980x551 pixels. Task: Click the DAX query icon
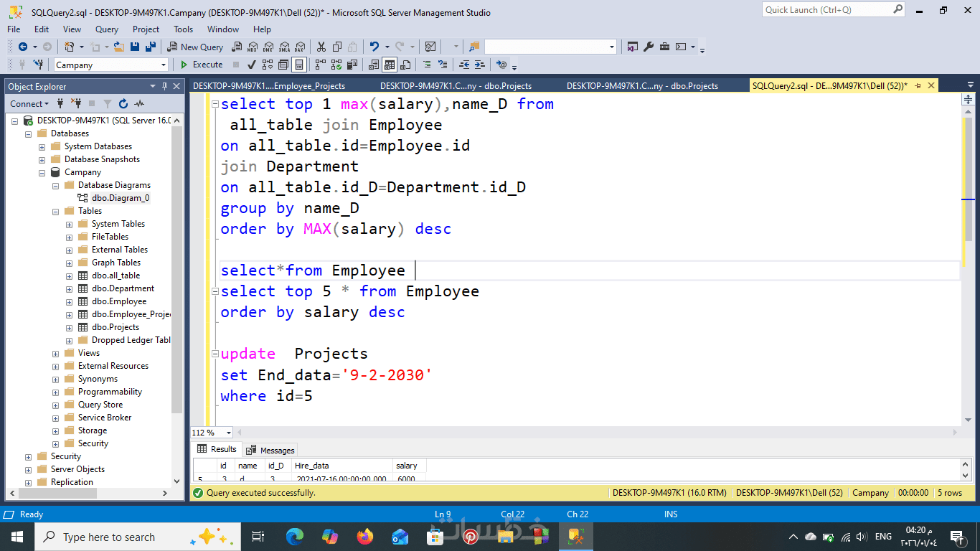point(299,47)
